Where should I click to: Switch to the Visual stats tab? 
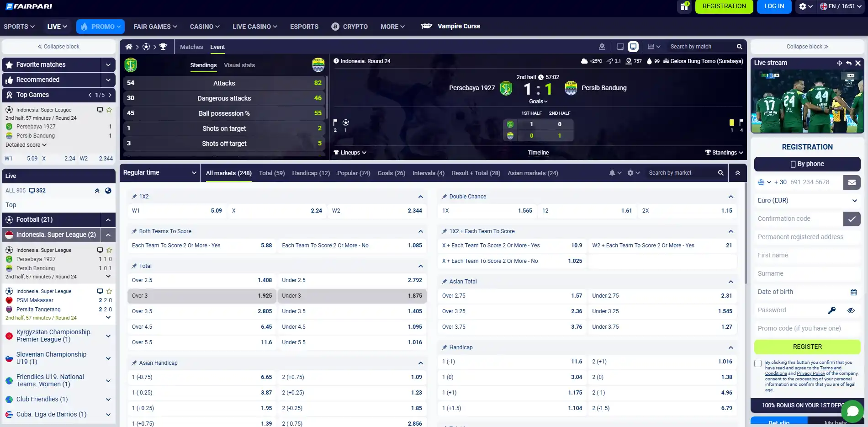pos(239,65)
